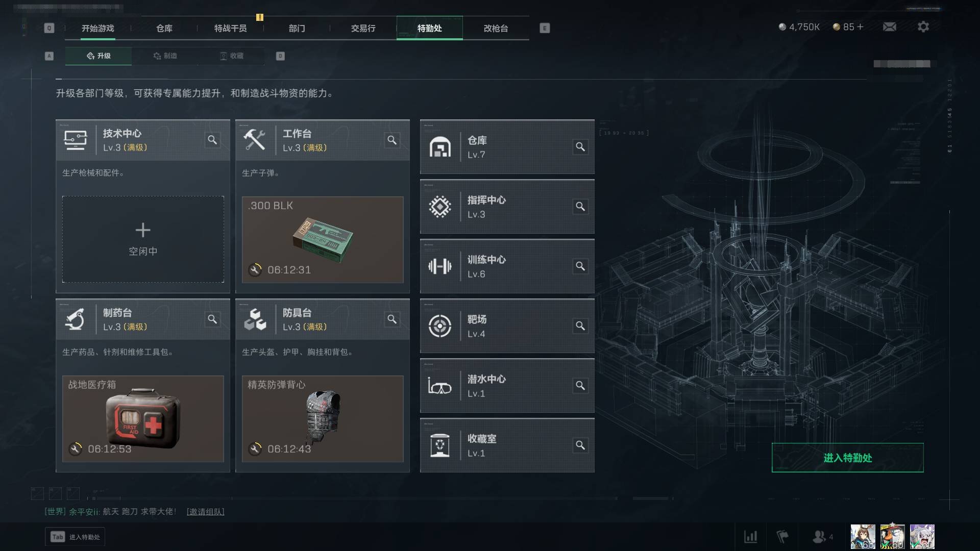Select the 收藏 sub-tab
The height and width of the screenshot is (551, 980).
[x=232, y=56]
